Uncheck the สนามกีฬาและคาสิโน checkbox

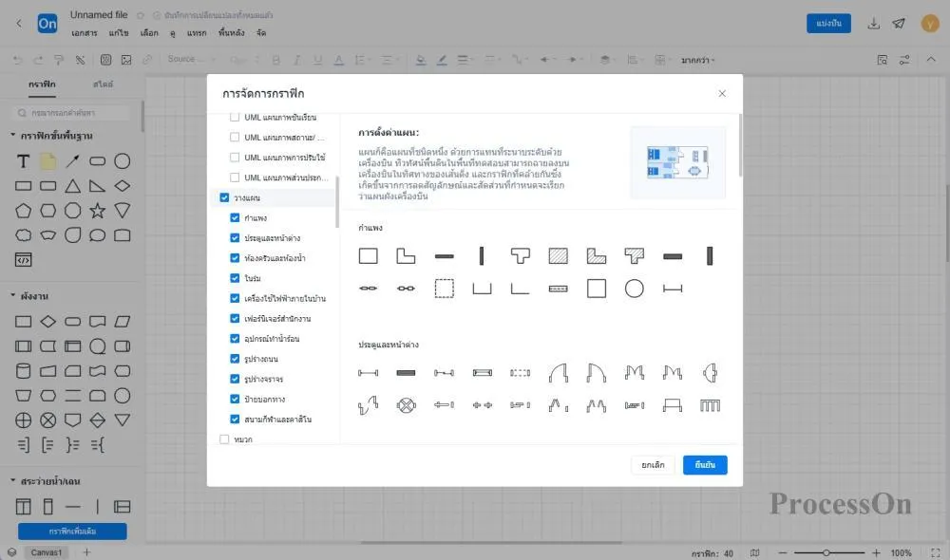pos(235,419)
